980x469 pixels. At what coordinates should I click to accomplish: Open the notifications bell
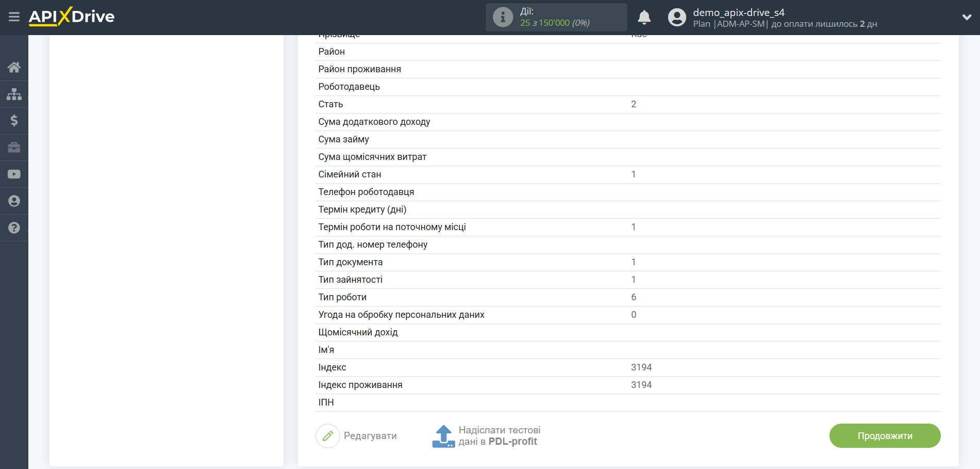click(644, 18)
